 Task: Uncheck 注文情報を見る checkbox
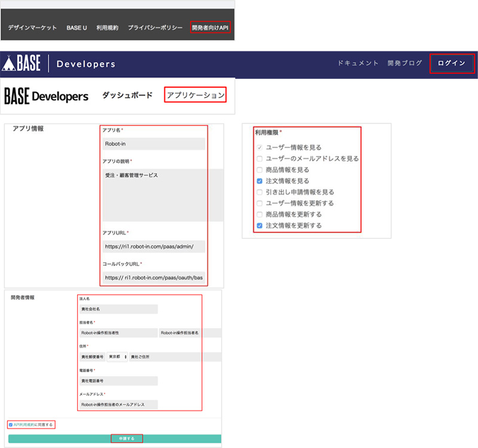259,181
